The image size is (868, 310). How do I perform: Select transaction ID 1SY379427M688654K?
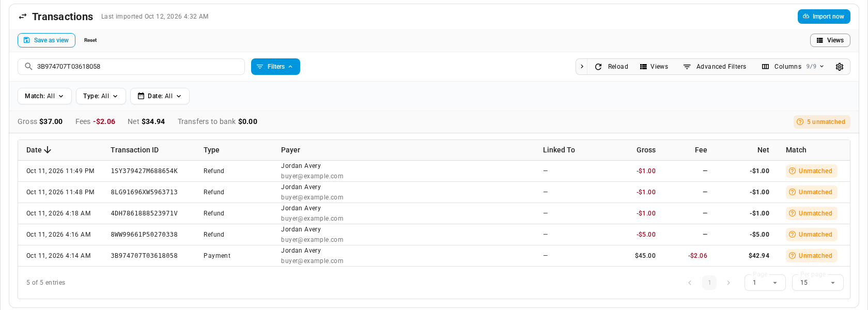pos(144,171)
